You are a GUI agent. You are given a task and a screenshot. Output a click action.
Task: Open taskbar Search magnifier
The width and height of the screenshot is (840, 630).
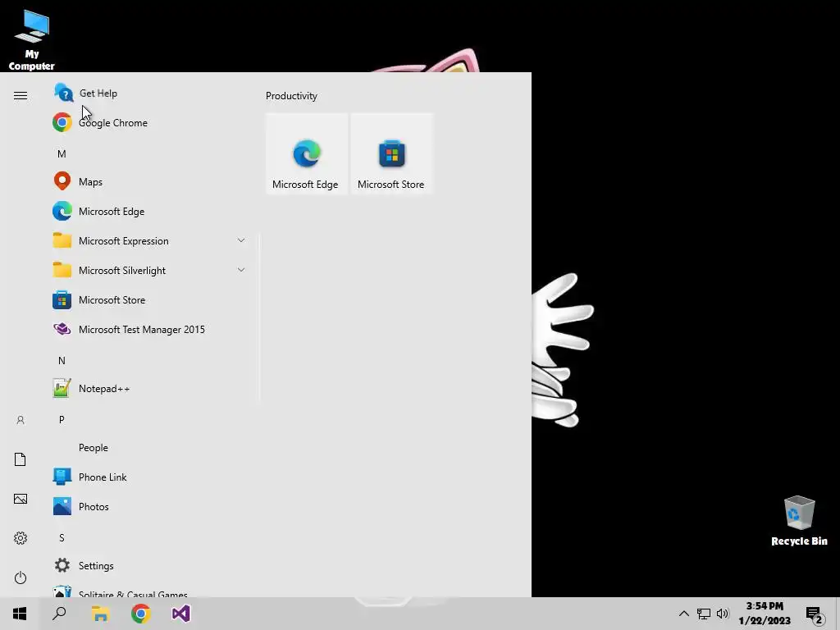[59, 614]
